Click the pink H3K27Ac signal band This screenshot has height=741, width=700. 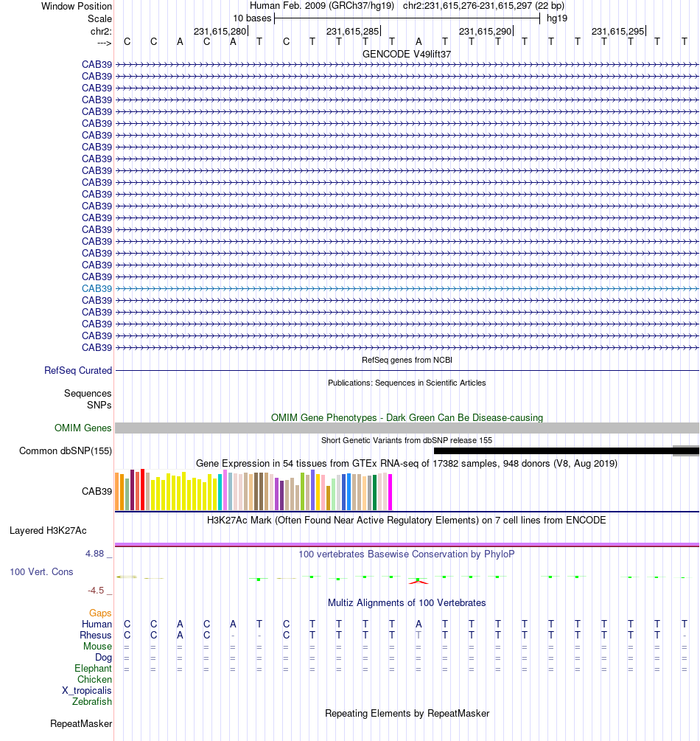point(407,545)
